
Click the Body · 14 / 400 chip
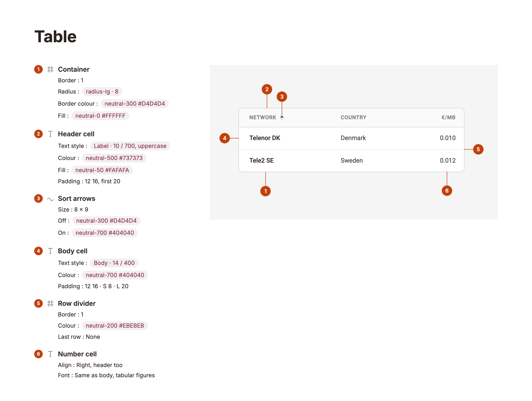click(x=114, y=263)
